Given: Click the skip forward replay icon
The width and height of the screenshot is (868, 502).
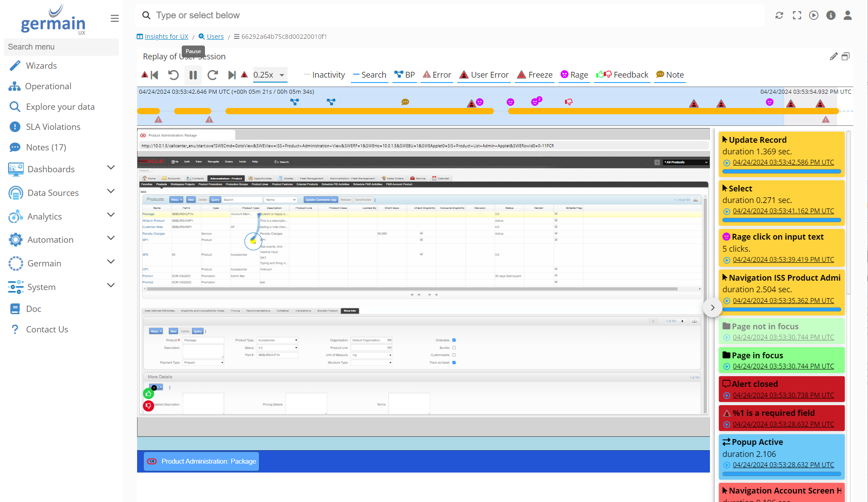Looking at the screenshot, I should click(213, 75).
